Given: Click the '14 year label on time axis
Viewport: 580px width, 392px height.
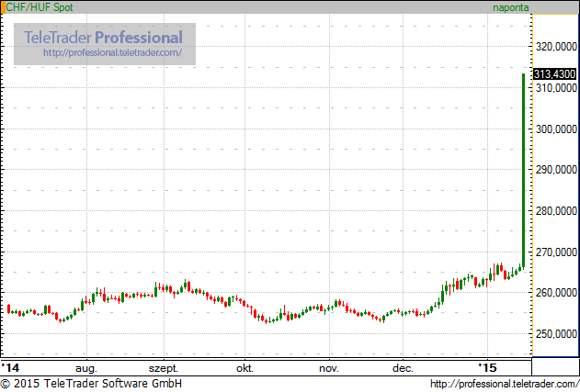Looking at the screenshot, I should click(x=10, y=368).
